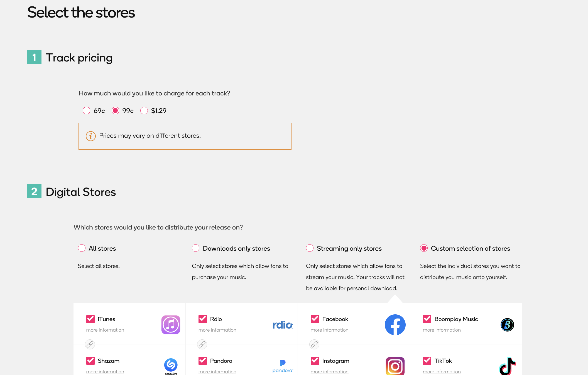Click the link icon below iTunes checkbox
The height and width of the screenshot is (375, 588).
click(90, 344)
